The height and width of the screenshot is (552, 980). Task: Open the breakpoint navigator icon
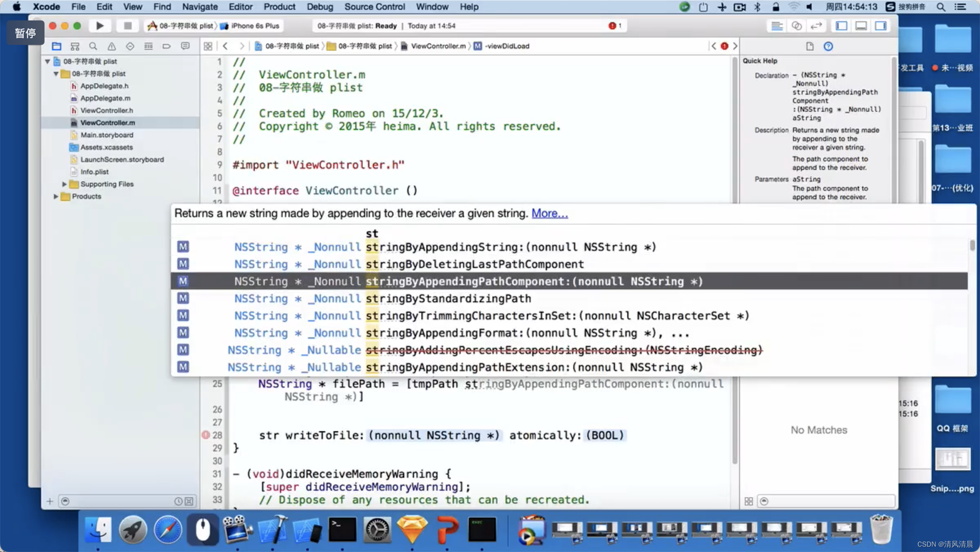167,46
